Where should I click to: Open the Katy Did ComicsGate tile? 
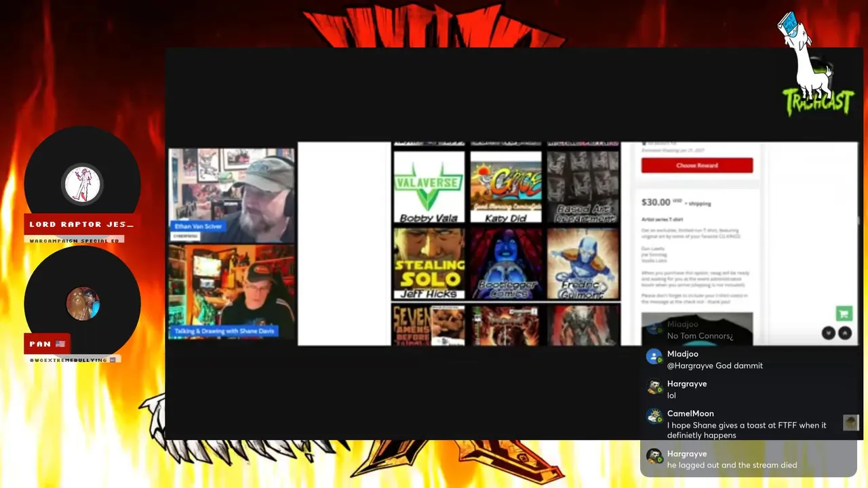point(506,187)
